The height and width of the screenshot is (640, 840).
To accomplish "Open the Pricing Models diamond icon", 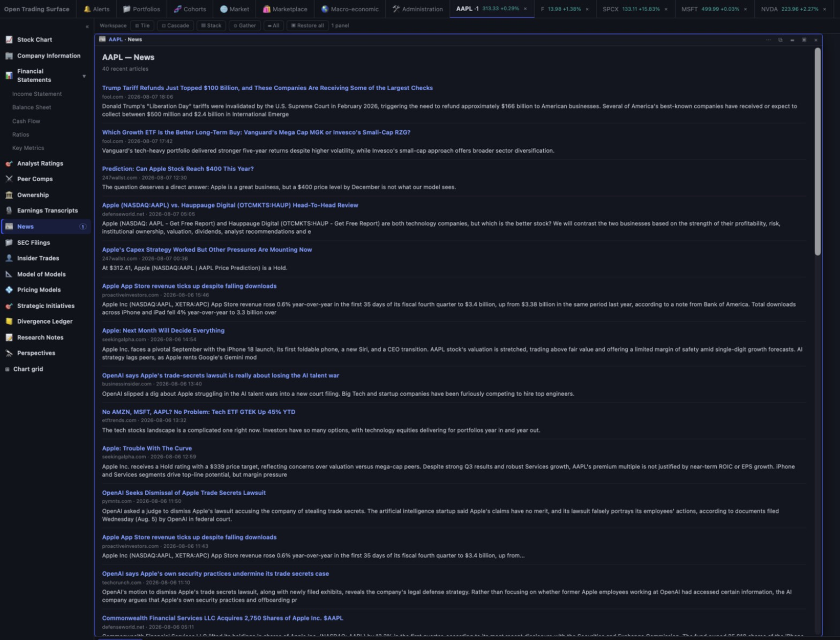I will (x=9, y=290).
